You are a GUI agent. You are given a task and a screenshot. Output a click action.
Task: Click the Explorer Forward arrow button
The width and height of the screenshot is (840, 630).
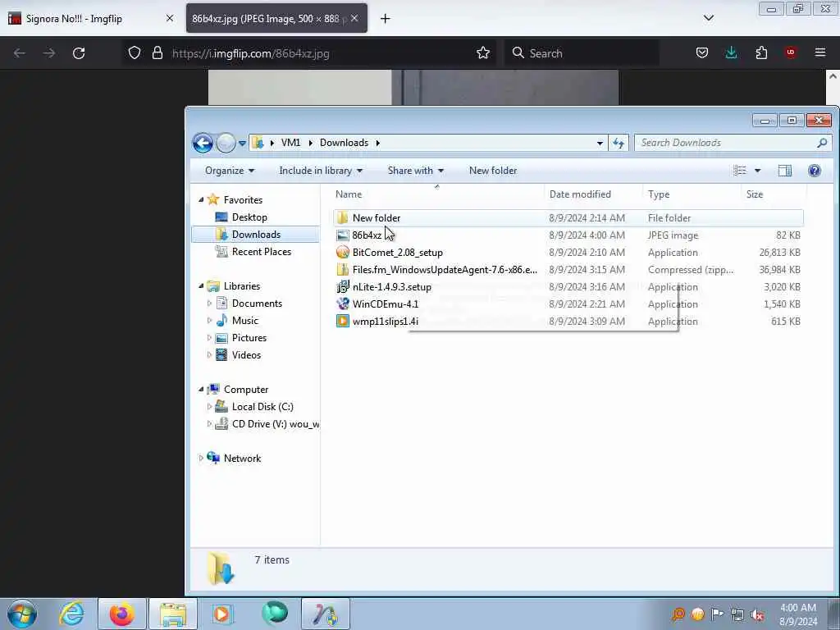pyautogui.click(x=226, y=143)
